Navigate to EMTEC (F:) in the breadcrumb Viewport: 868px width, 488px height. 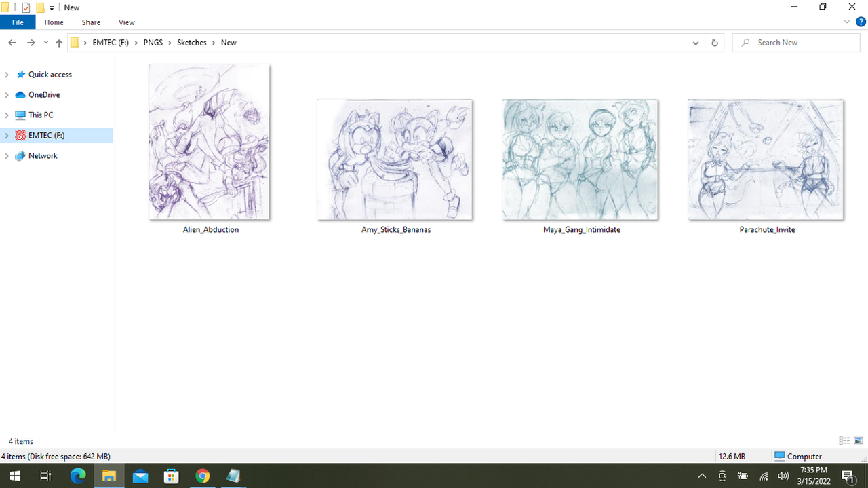point(111,43)
